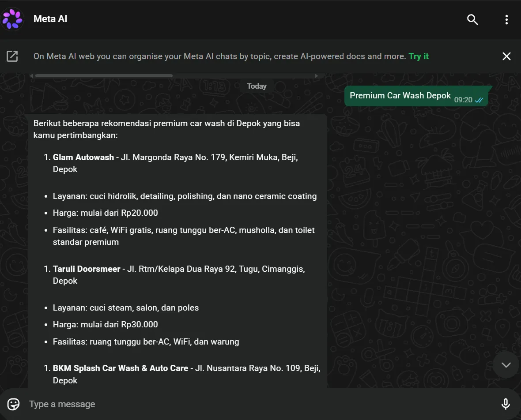Open the Meta AI profile avatar

(x=12, y=19)
